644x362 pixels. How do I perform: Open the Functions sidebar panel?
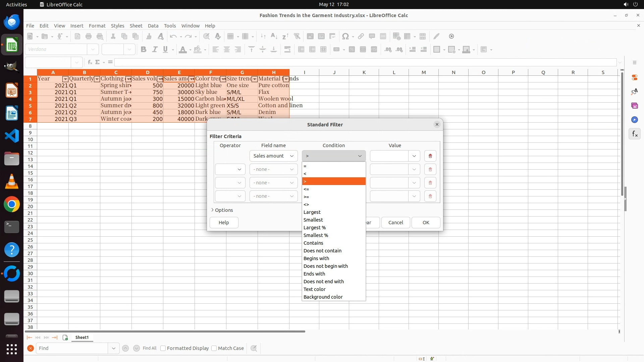point(634,134)
